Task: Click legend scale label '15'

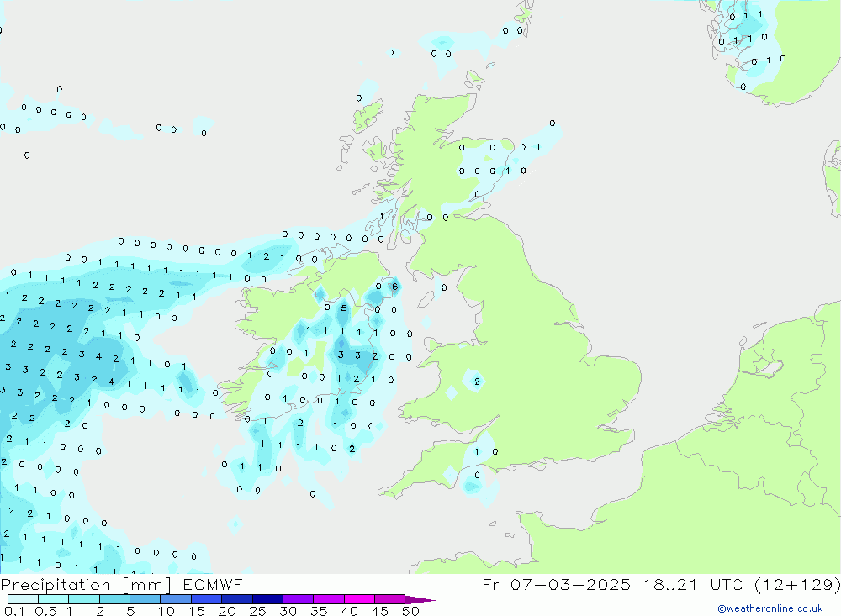Action: click(x=197, y=611)
